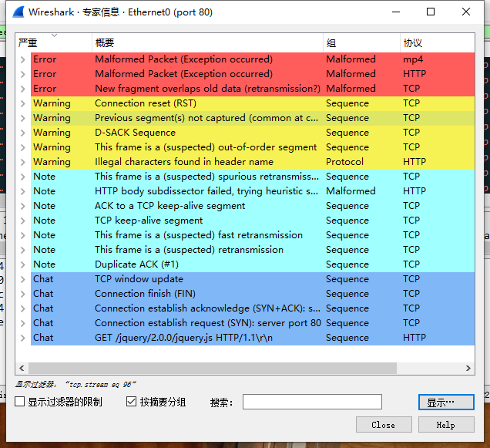490x448 pixels.
Task: Select 'Connection finish (FIN)' summary text
Action: pyautogui.click(x=145, y=294)
